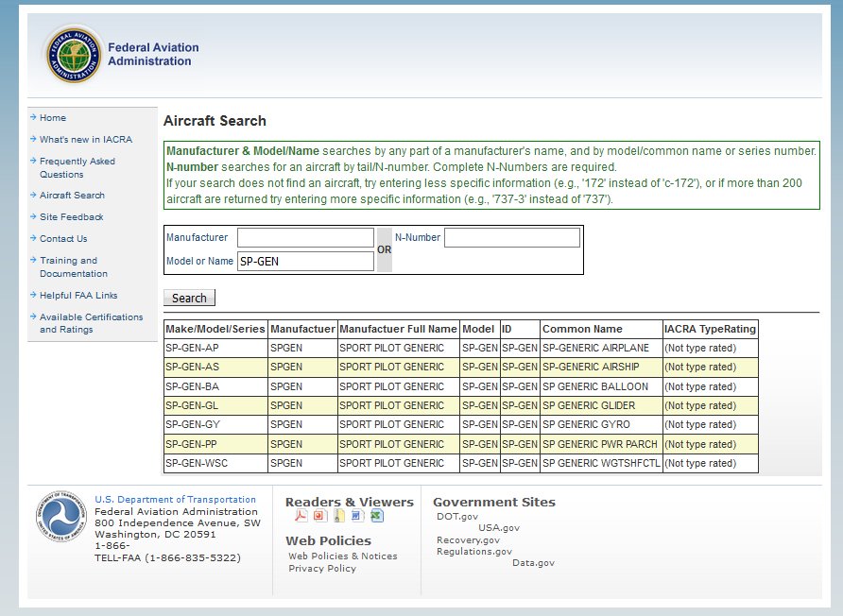Go to Home in sidebar
843x616 pixels.
click(x=53, y=118)
